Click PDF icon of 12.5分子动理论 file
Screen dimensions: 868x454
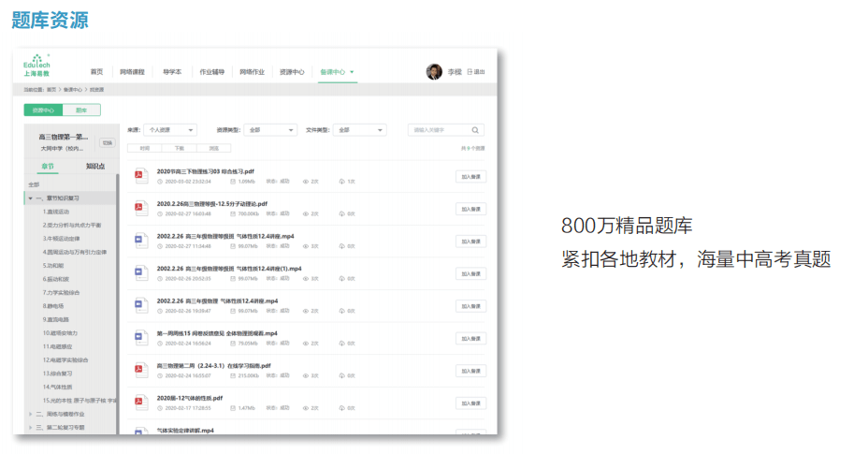(140, 208)
